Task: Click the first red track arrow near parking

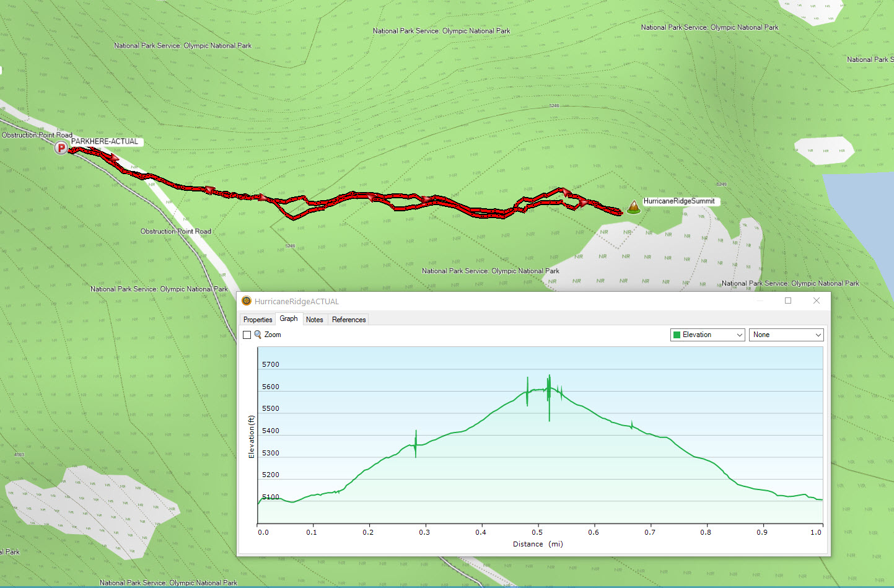Action: (114, 157)
